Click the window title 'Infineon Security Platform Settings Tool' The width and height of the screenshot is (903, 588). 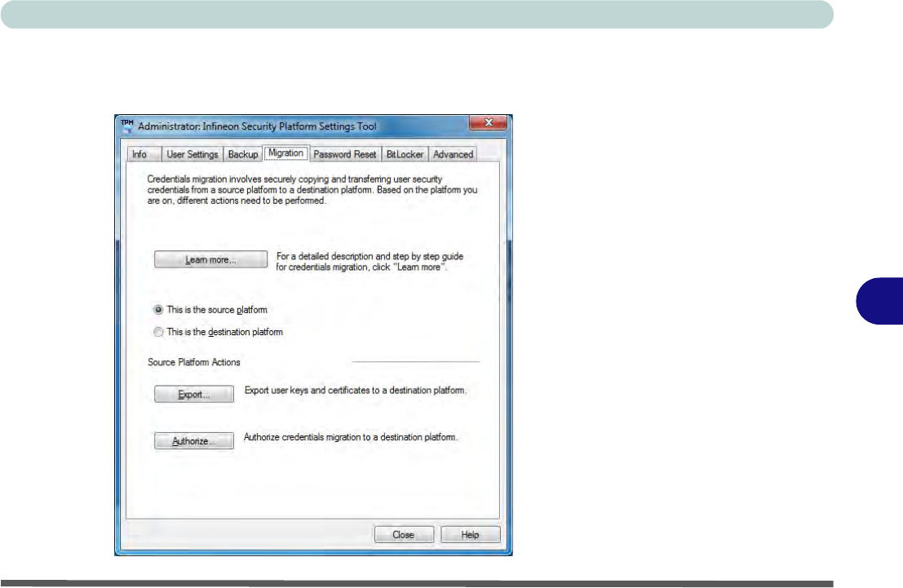pos(290,126)
